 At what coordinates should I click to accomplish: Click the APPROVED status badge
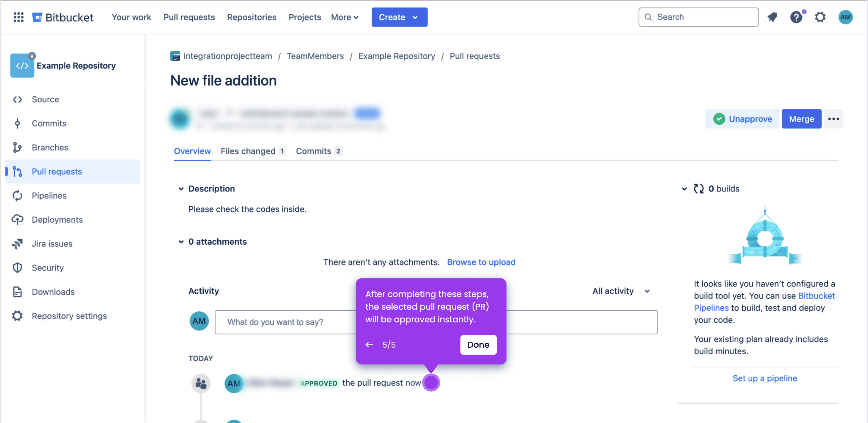tap(319, 383)
